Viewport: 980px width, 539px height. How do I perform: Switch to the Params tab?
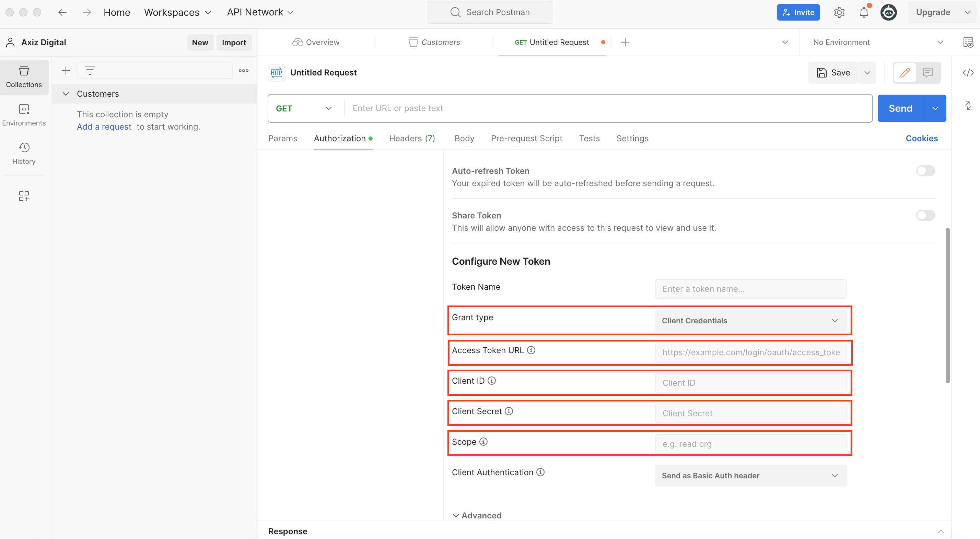click(x=282, y=139)
